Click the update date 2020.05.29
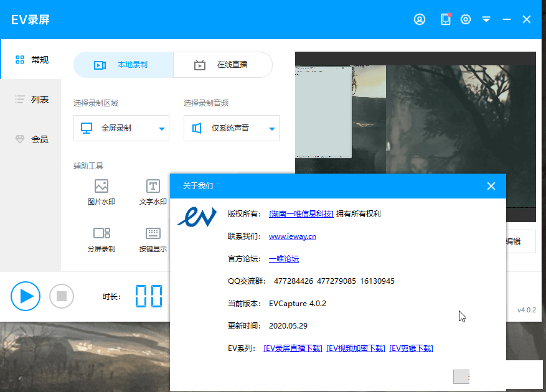The image size is (546, 392). pos(288,326)
